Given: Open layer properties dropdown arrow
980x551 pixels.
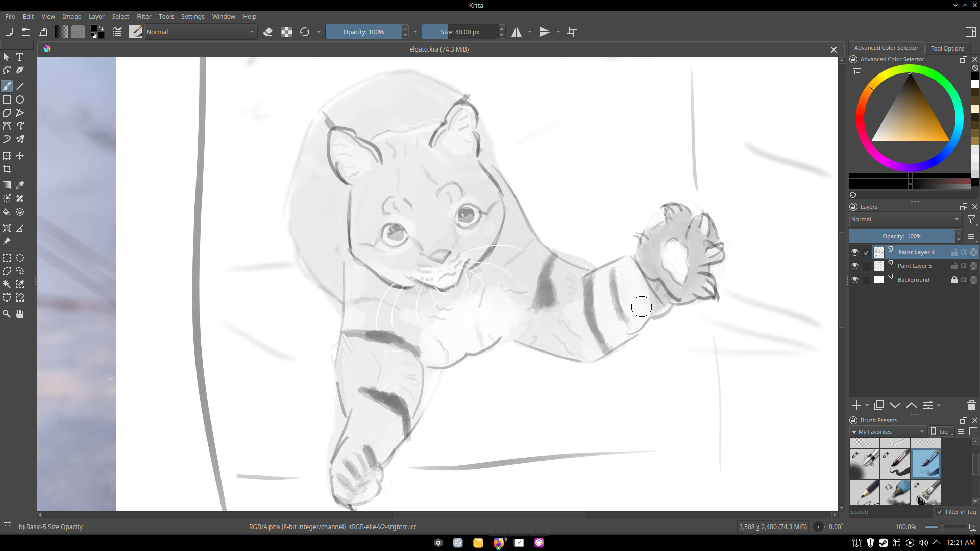Looking at the screenshot, I should click(x=939, y=405).
